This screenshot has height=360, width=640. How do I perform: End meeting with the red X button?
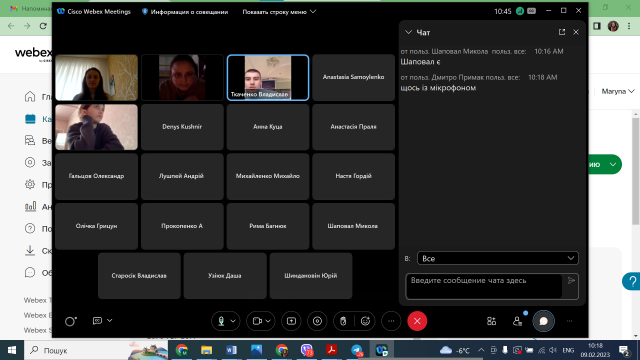click(417, 321)
